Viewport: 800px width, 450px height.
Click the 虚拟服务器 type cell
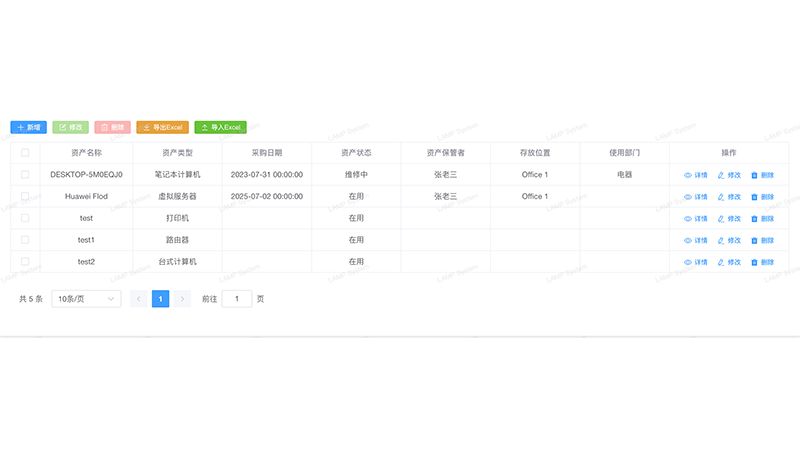[x=177, y=196]
